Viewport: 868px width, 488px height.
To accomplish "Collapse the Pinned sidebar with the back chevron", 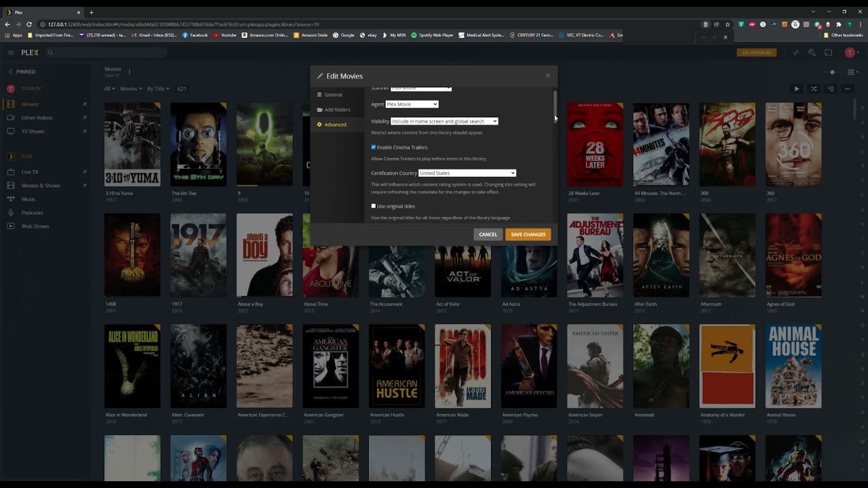I will [x=11, y=71].
